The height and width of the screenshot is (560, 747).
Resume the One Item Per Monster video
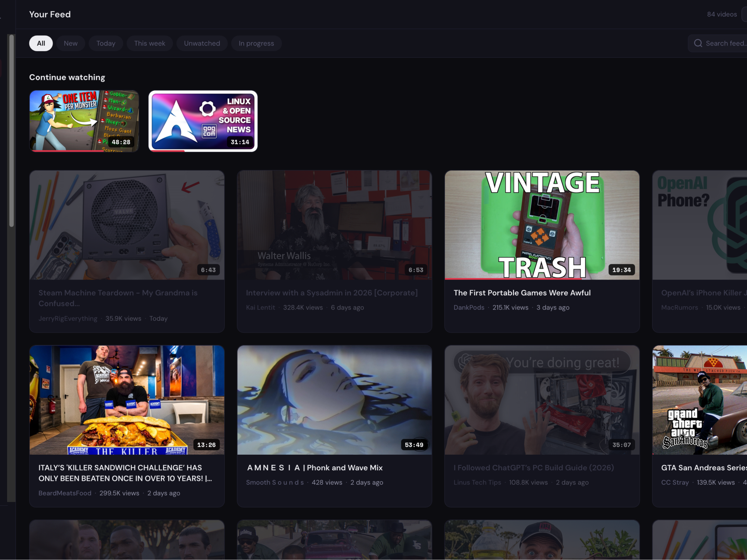84,121
